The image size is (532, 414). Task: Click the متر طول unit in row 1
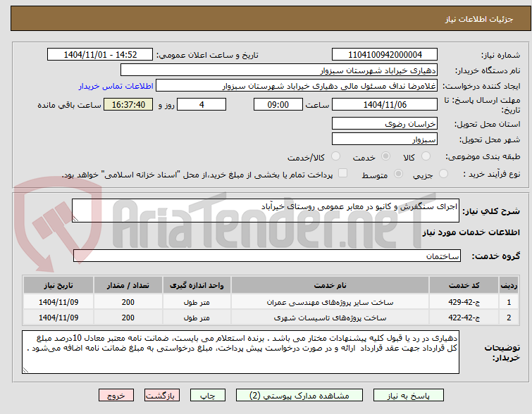(x=197, y=302)
